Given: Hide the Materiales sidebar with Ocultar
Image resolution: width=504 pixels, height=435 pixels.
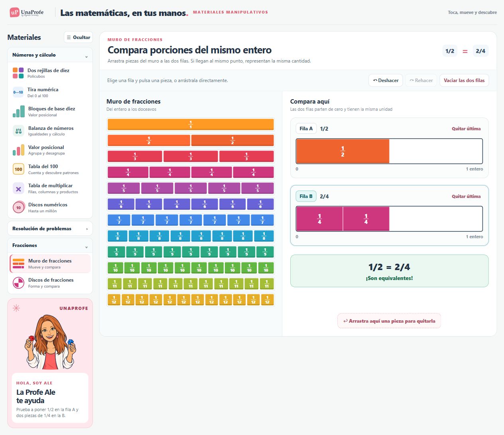Looking at the screenshot, I should (x=78, y=37).
